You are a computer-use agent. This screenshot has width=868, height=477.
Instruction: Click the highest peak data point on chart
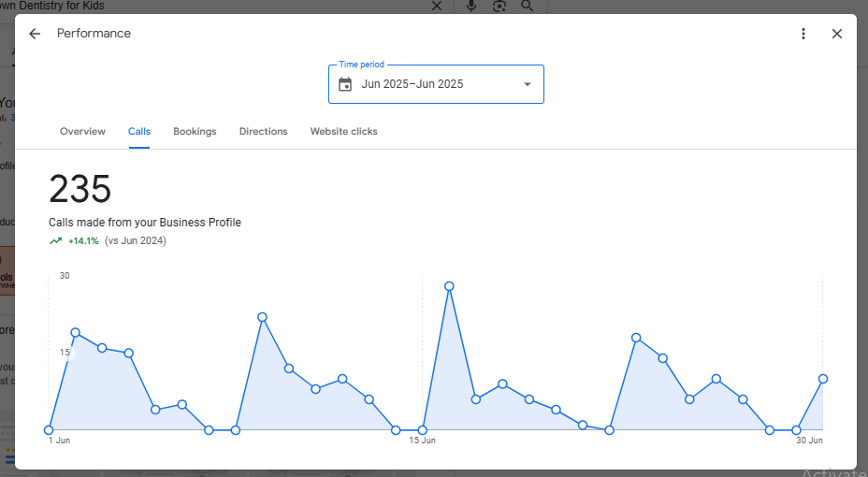[x=449, y=286]
